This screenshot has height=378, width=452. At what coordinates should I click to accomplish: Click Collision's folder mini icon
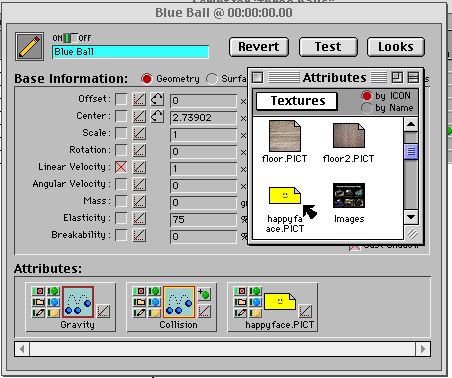tap(139, 302)
